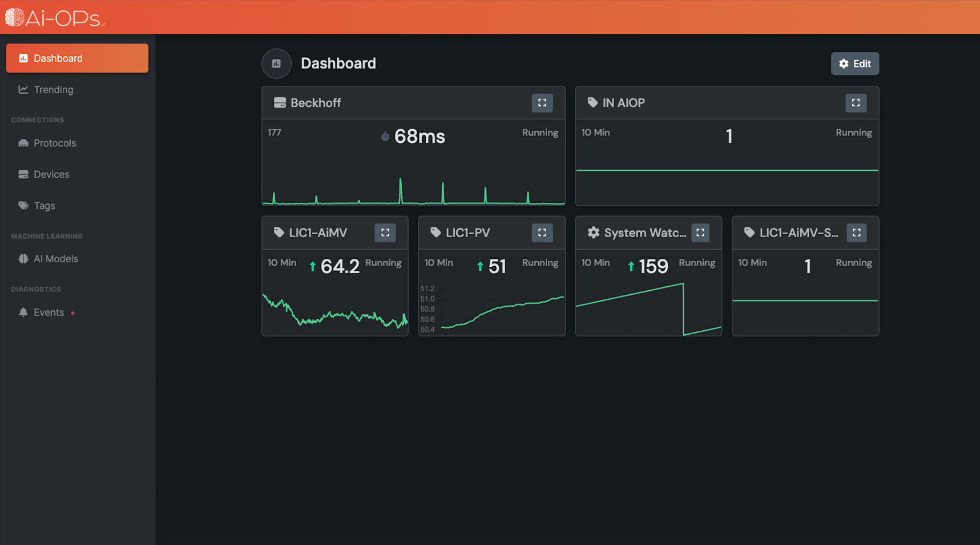The image size is (980, 545).
Task: Click the Events bell icon
Action: pyautogui.click(x=23, y=312)
